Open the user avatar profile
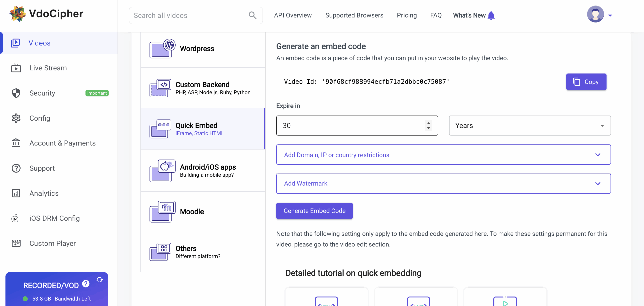 (595, 14)
